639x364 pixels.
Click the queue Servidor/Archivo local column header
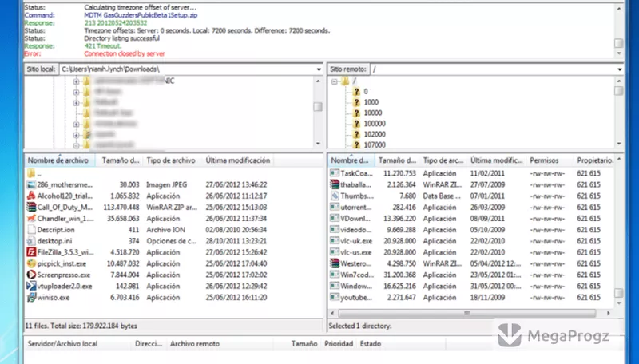pos(77,344)
